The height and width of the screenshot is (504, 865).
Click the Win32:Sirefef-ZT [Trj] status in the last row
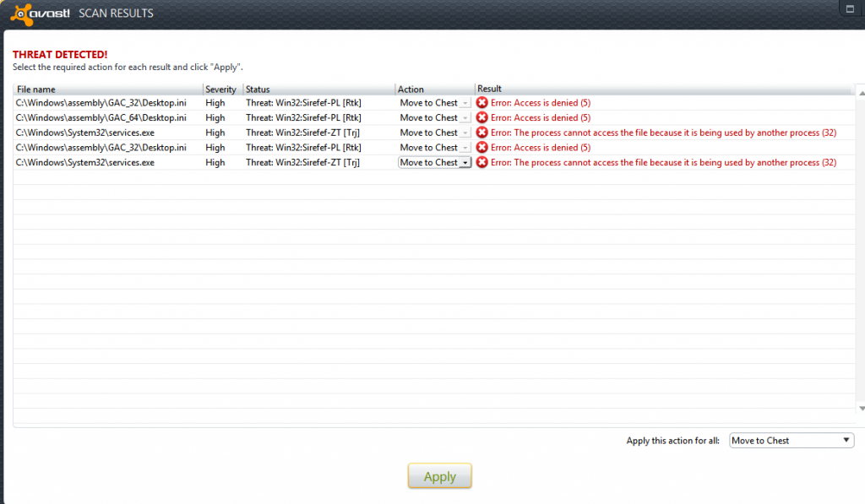pos(303,162)
